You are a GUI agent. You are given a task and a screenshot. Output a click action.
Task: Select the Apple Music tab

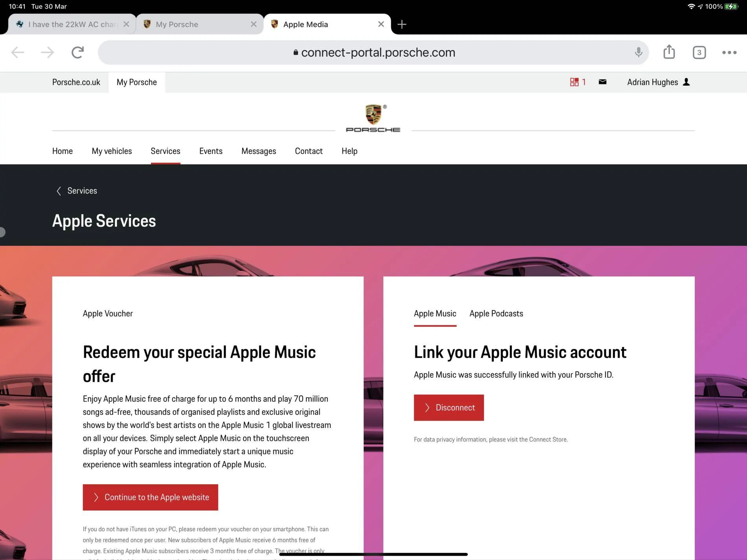click(x=435, y=314)
